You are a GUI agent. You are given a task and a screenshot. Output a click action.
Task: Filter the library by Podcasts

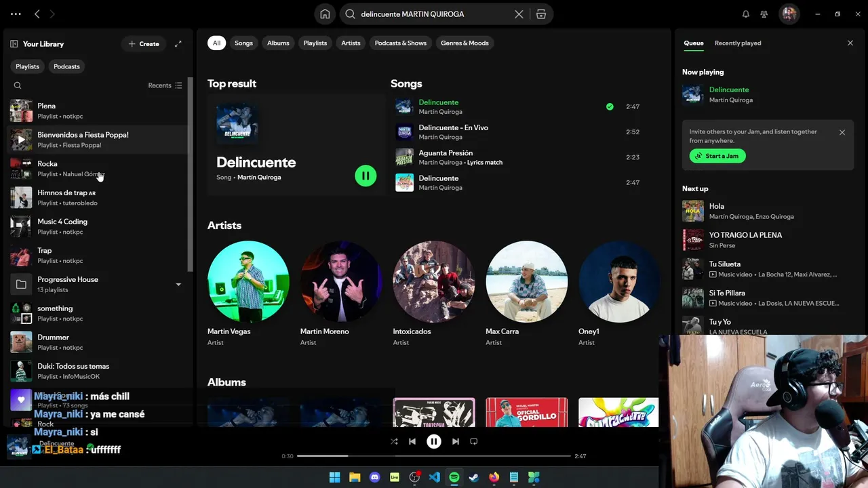(x=66, y=66)
